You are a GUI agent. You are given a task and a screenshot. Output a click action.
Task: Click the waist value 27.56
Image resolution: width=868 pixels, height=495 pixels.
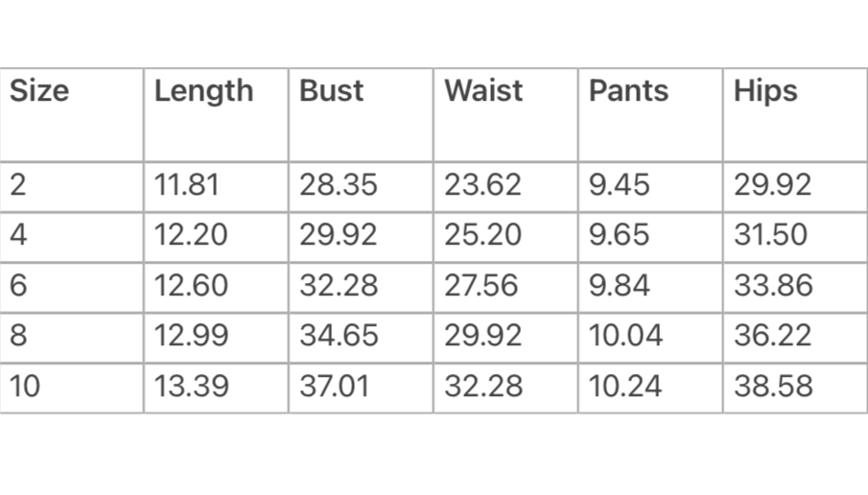pos(481,285)
